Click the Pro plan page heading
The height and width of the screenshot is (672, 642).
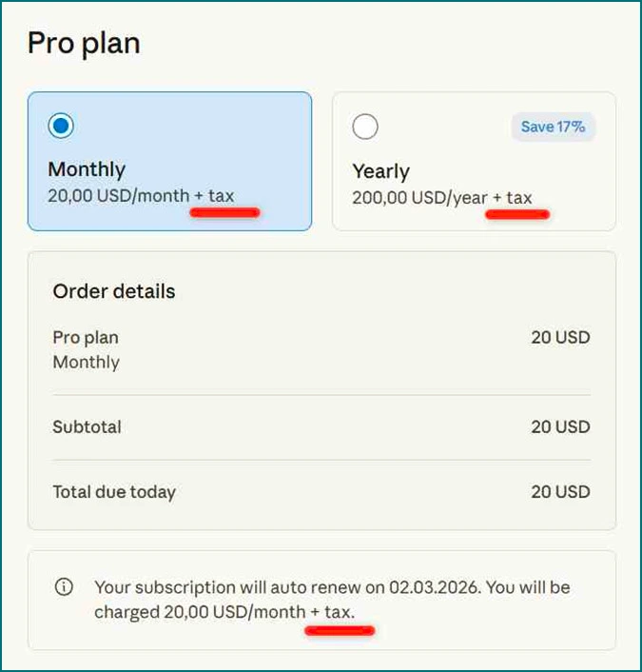coord(84,44)
